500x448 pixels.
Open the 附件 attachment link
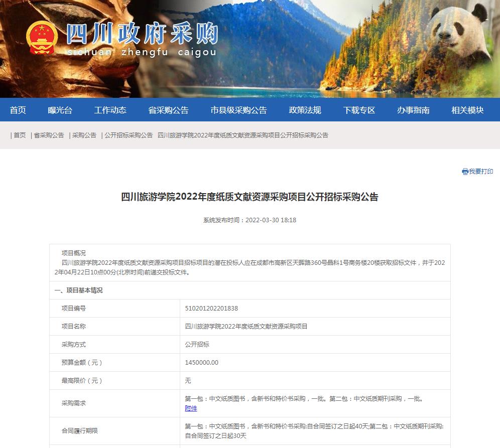pos(191,408)
